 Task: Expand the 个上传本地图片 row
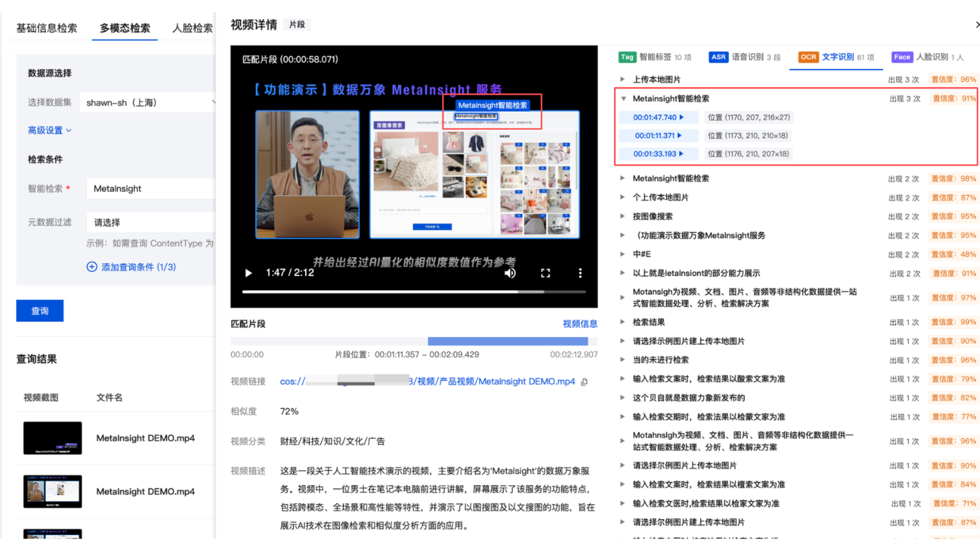click(x=622, y=197)
